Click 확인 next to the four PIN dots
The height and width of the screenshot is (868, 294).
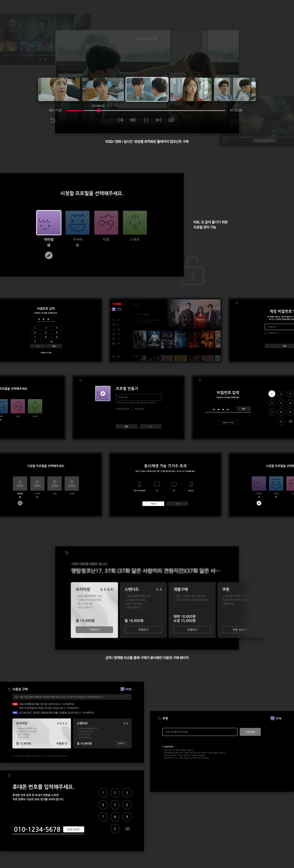pos(244,409)
